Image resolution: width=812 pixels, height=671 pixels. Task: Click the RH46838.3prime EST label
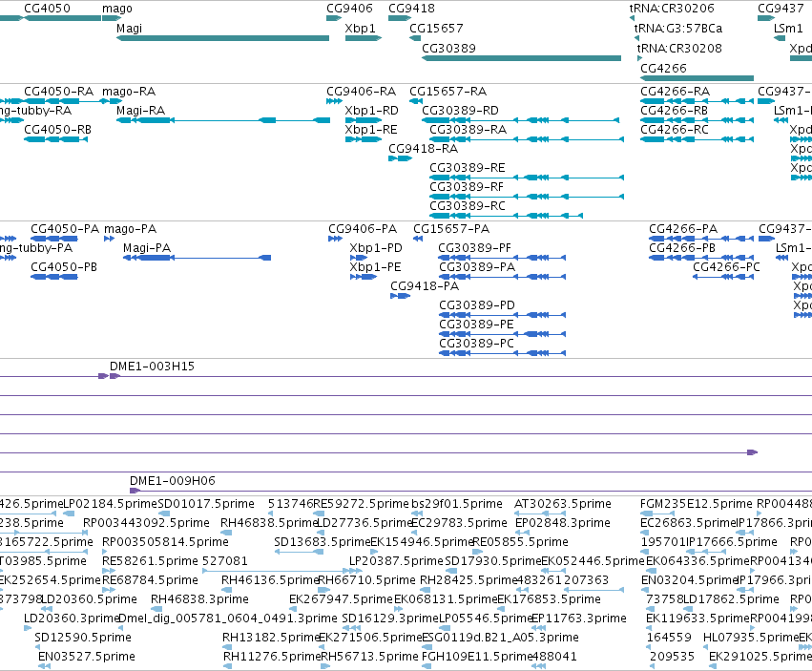tap(199, 599)
